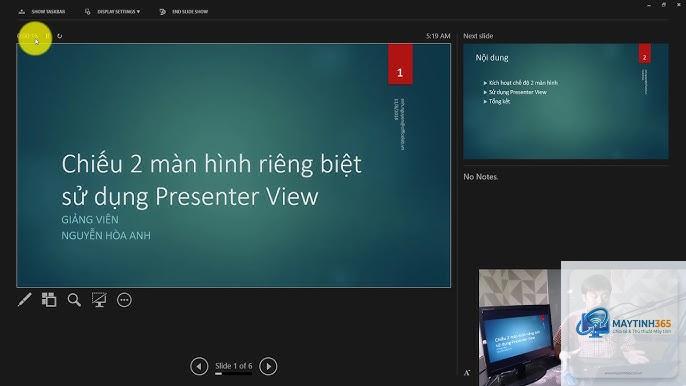686x386 pixels.
Task: Click the End Slide Show icon
Action: [162, 12]
